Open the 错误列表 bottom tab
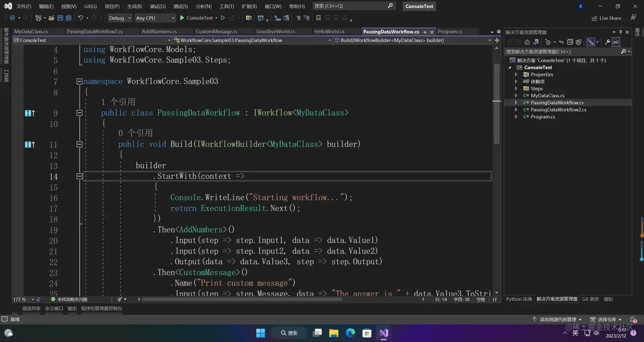 pyautogui.click(x=31, y=308)
